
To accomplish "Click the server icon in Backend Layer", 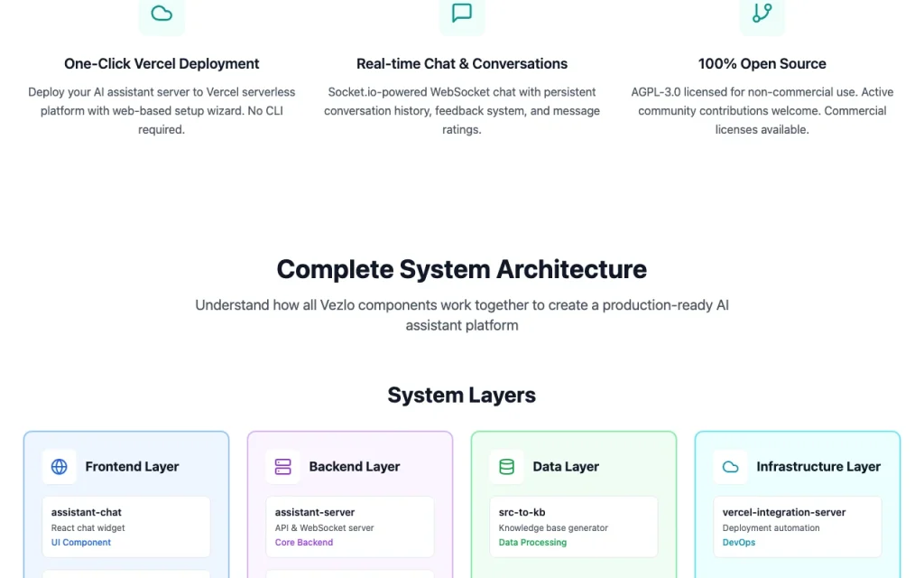I will 282,467.
